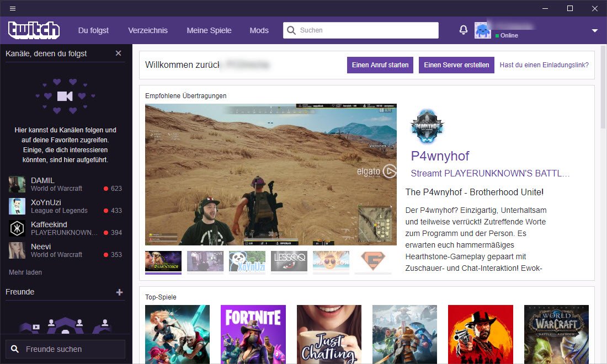Close the followed channels panel
Image resolution: width=607 pixels, height=364 pixels.
pyautogui.click(x=119, y=53)
